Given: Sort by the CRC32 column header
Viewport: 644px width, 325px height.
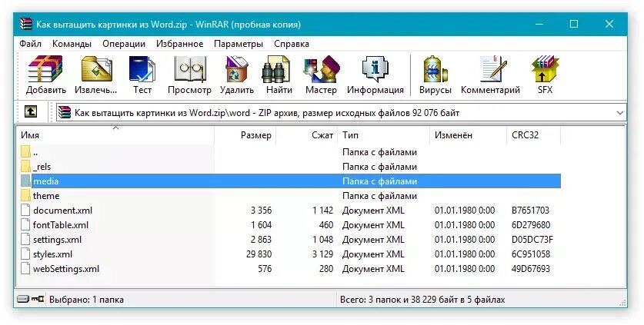Looking at the screenshot, I should coord(533,135).
